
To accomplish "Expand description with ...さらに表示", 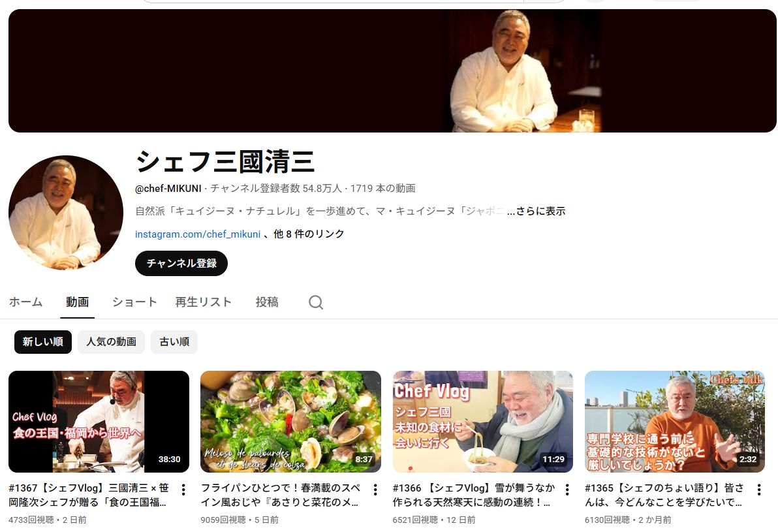I will (536, 211).
